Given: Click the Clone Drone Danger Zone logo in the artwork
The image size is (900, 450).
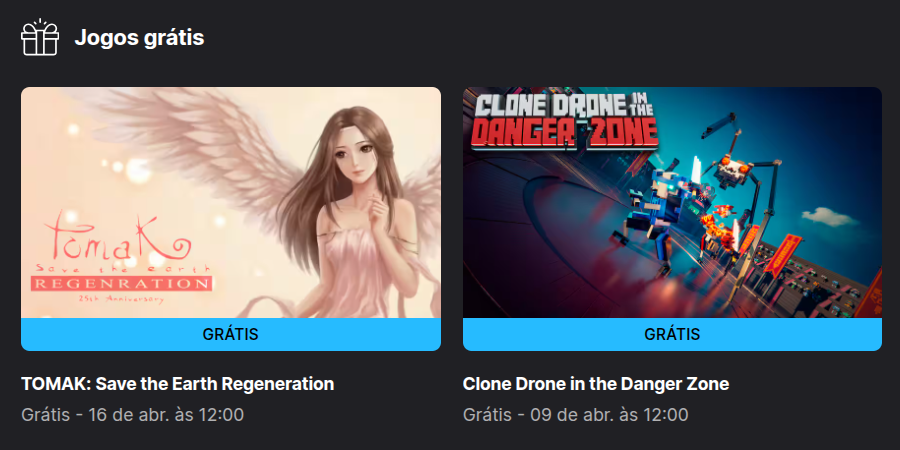Looking at the screenshot, I should pos(565,121).
